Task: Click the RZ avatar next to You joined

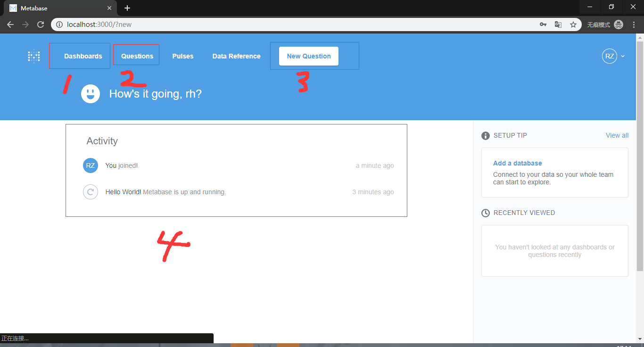Action: pyautogui.click(x=91, y=165)
